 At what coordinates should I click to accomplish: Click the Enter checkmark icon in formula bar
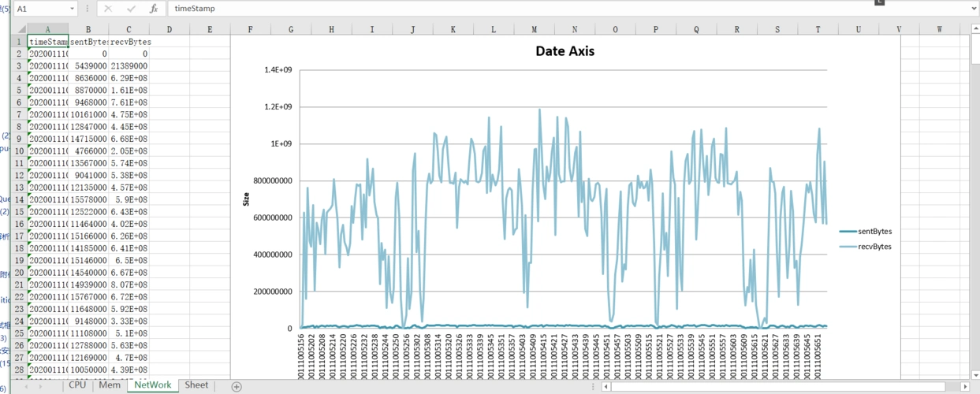pos(132,9)
